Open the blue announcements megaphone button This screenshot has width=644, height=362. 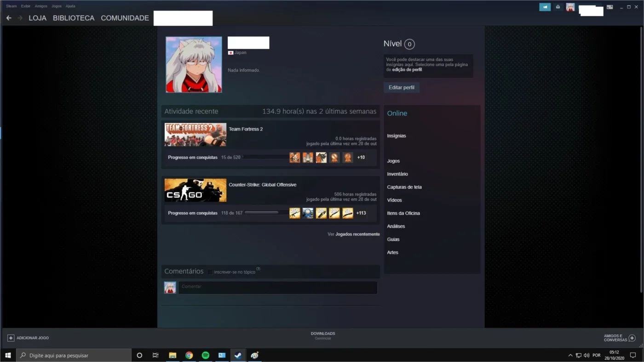click(x=545, y=7)
